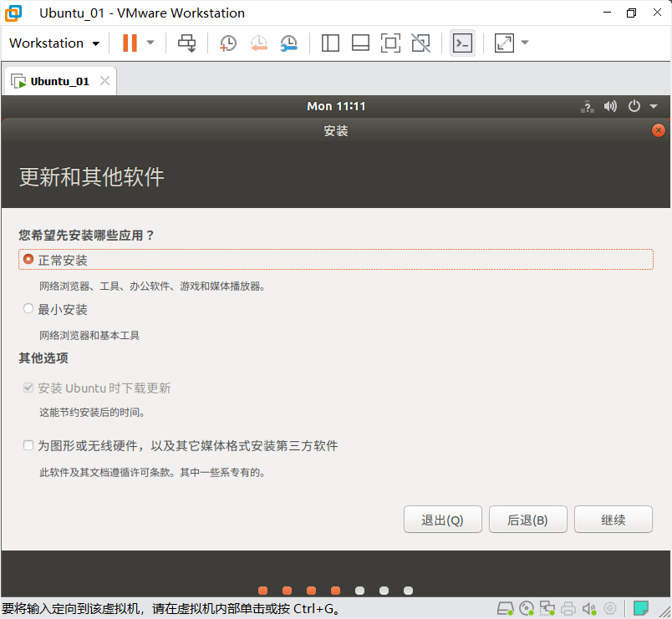Switch to the Ubuntu_01 tab

[x=59, y=81]
